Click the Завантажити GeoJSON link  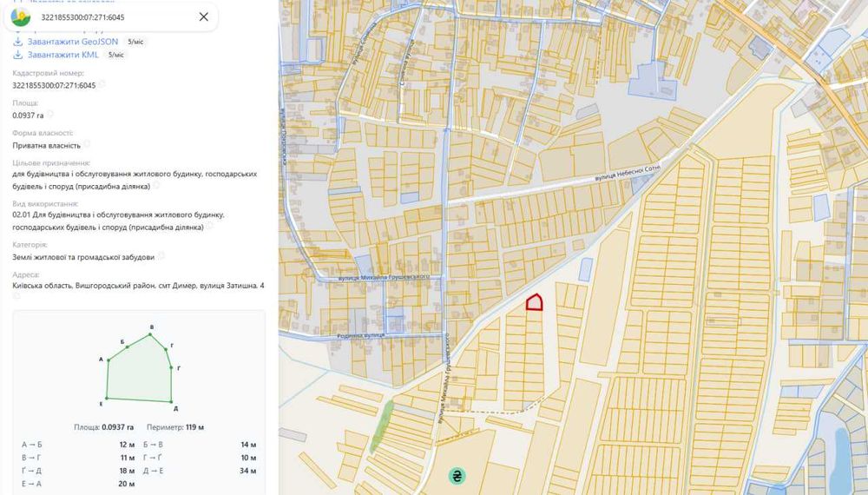[73, 42]
